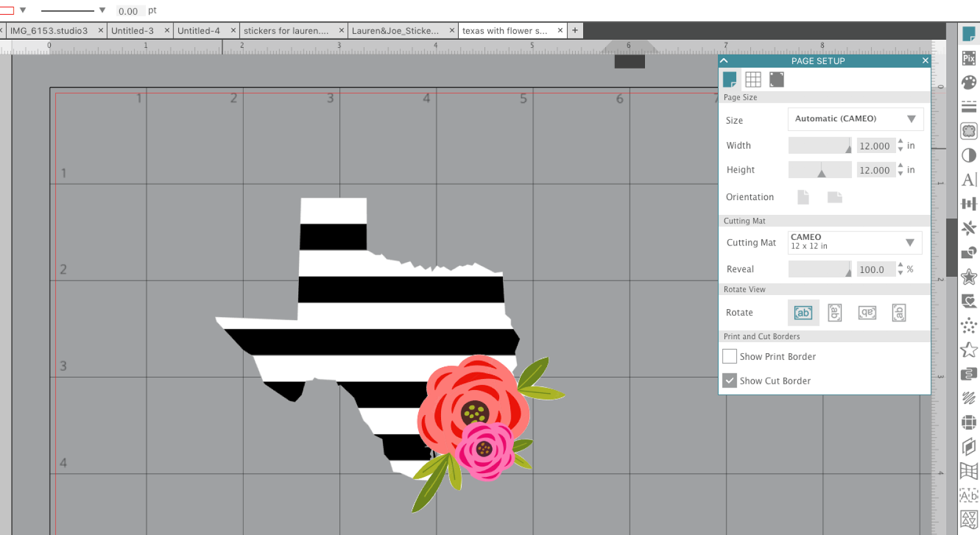The image size is (980, 535).
Task: Increase the Reveal percentage stepper
Action: coord(900,265)
